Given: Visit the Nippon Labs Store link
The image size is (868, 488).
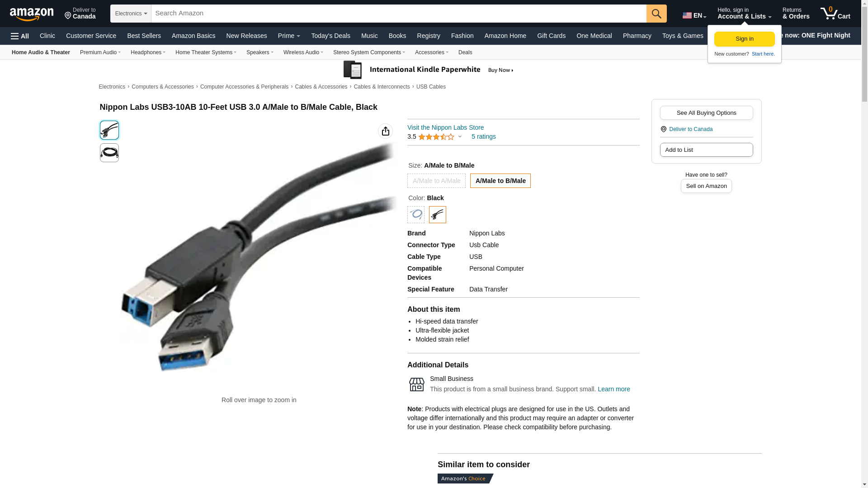Looking at the screenshot, I should (445, 127).
